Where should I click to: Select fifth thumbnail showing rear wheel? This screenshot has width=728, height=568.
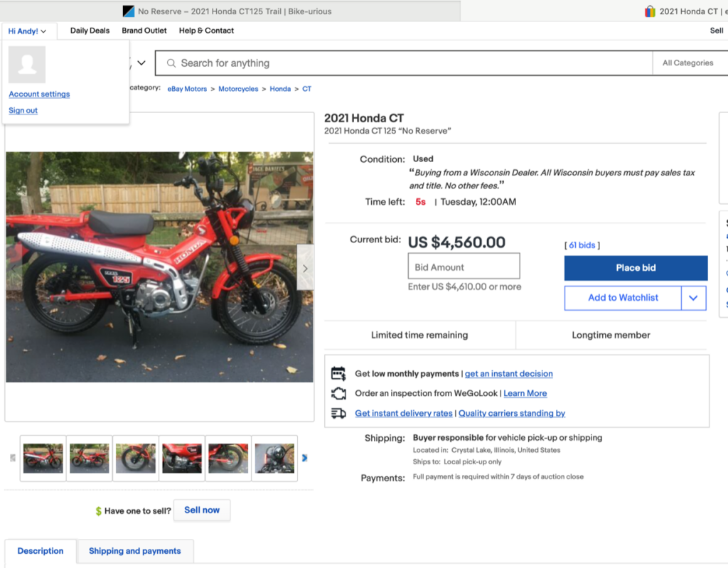pyautogui.click(x=228, y=459)
